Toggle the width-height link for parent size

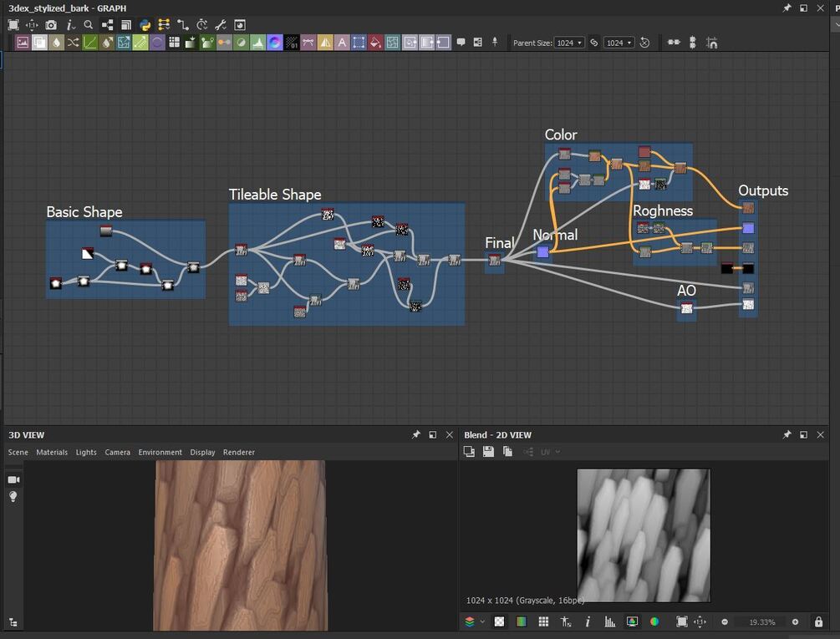click(x=594, y=43)
